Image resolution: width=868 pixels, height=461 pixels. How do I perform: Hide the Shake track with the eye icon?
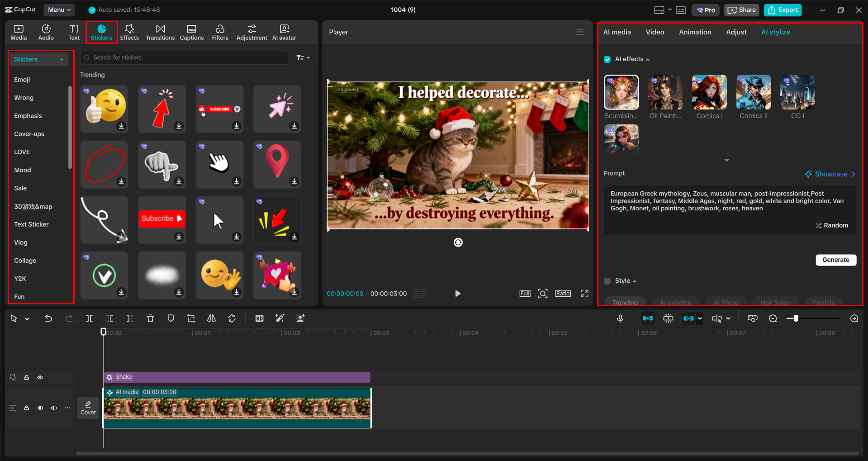tap(40, 377)
